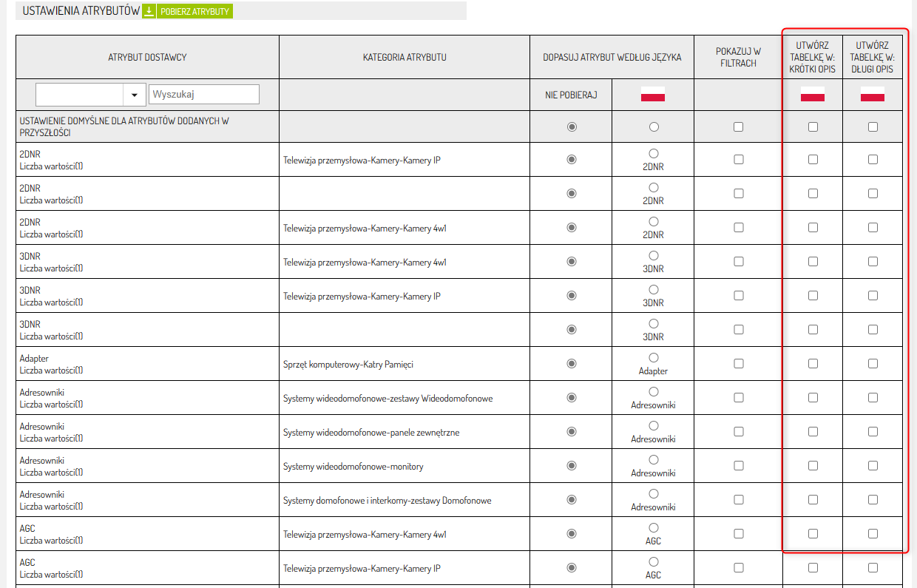
Task: Select Polish language radio in default settings row
Action: pos(653,126)
